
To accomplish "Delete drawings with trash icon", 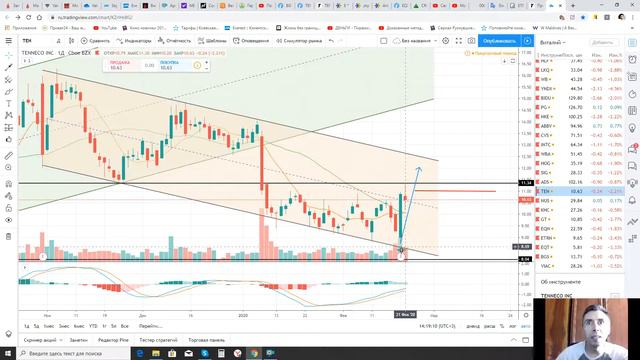I will pos(9,236).
